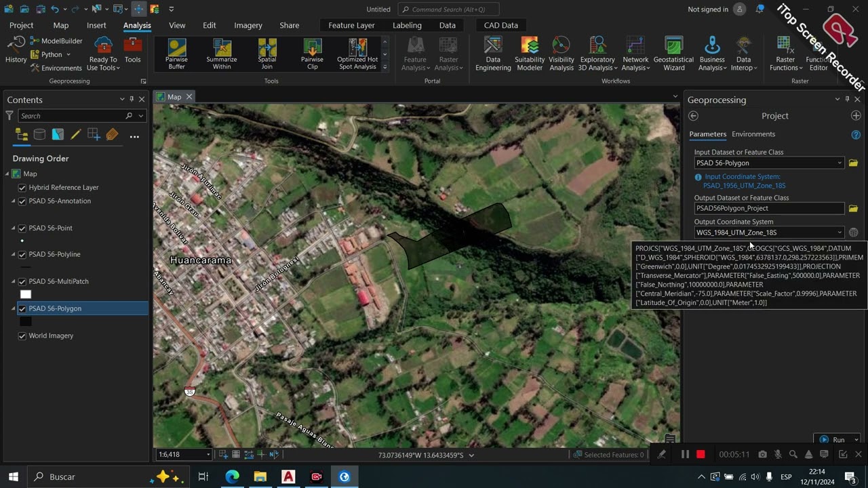This screenshot has width=868, height=488.
Task: Open Spatial Join tool
Action: click(x=267, y=54)
